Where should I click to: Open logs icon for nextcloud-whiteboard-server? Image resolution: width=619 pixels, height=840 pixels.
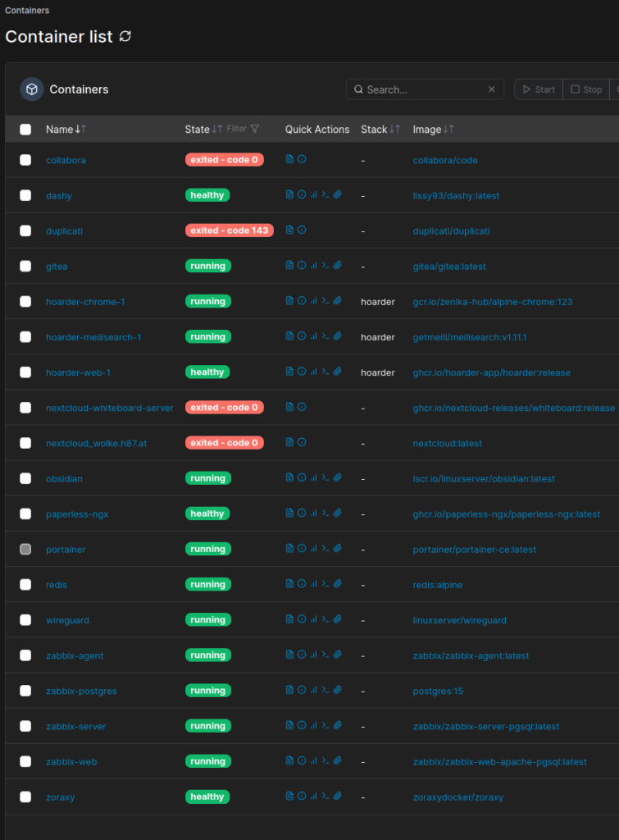[x=289, y=407]
